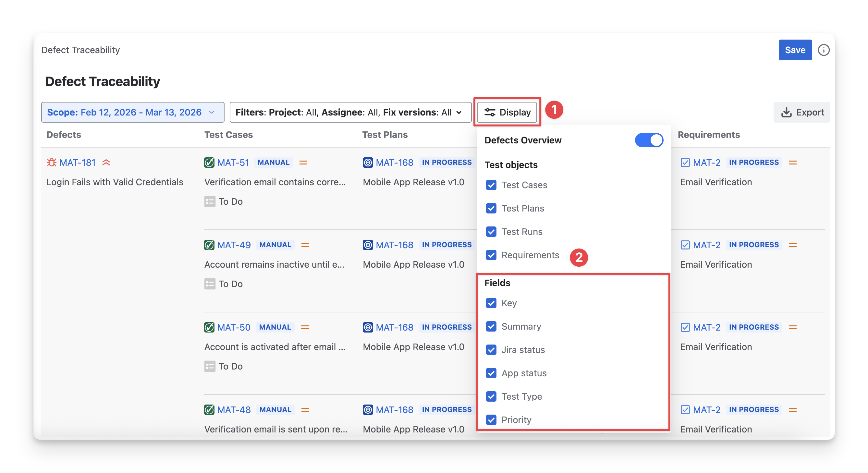Click the Save button
Image resolution: width=868 pixels, height=473 pixels.
pos(795,50)
